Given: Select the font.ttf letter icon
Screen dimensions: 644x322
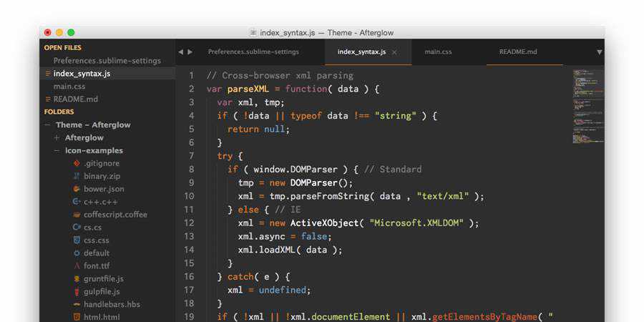Looking at the screenshot, I should pyautogui.click(x=77, y=266).
